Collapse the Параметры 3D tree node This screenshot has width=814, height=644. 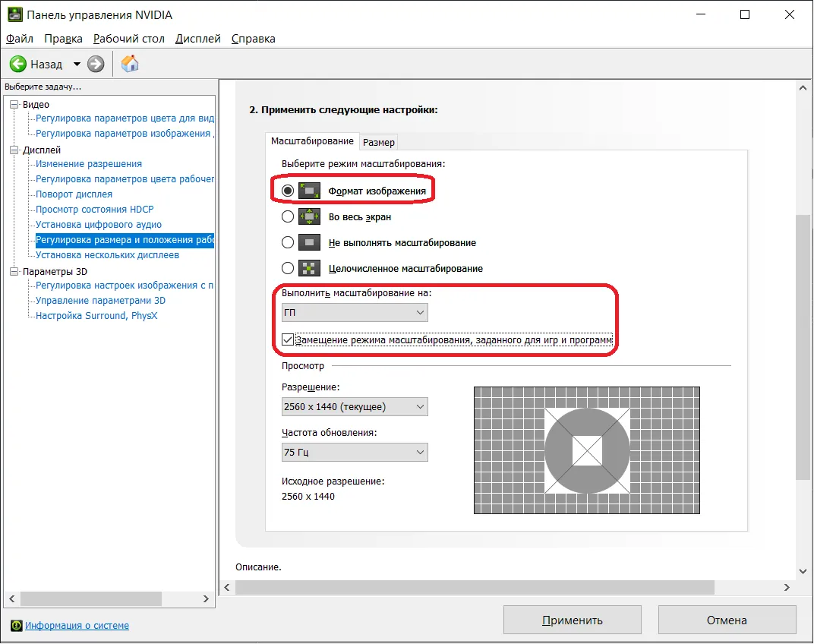(14, 271)
